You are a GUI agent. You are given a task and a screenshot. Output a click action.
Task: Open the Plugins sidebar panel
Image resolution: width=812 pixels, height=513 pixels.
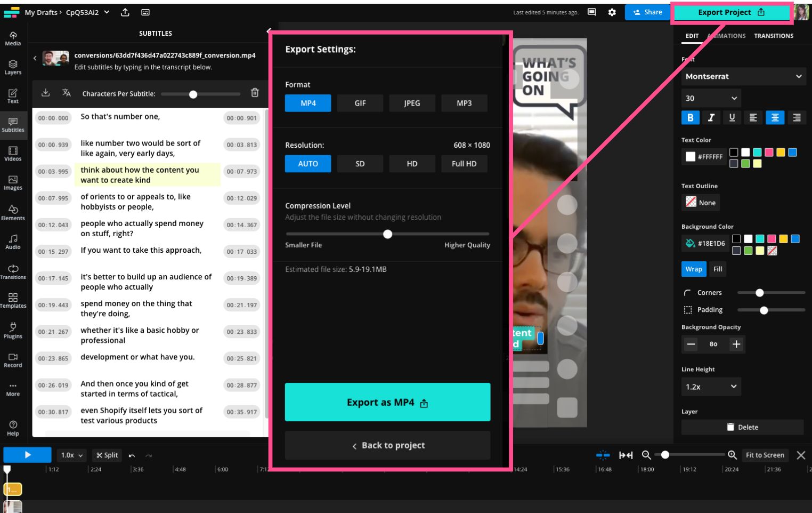pos(13,330)
